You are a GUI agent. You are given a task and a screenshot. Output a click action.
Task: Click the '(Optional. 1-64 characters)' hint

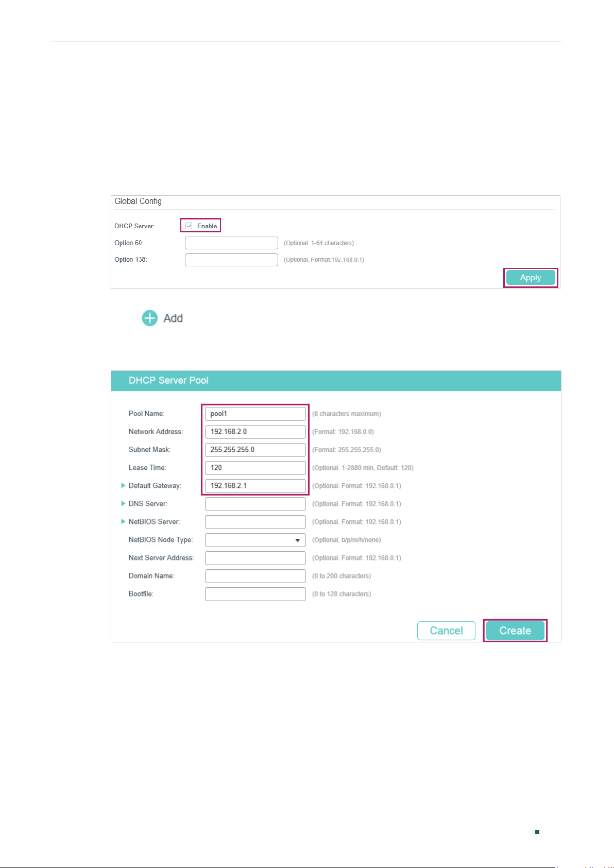pos(319,243)
